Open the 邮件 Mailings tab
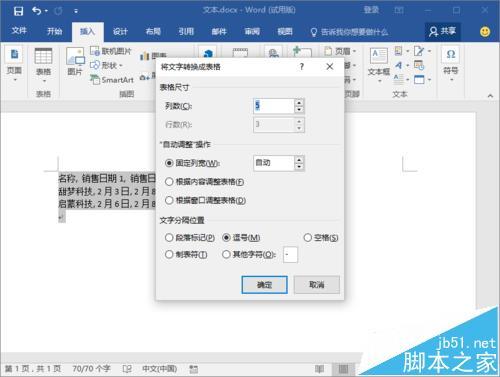The image size is (500, 377). (x=219, y=32)
